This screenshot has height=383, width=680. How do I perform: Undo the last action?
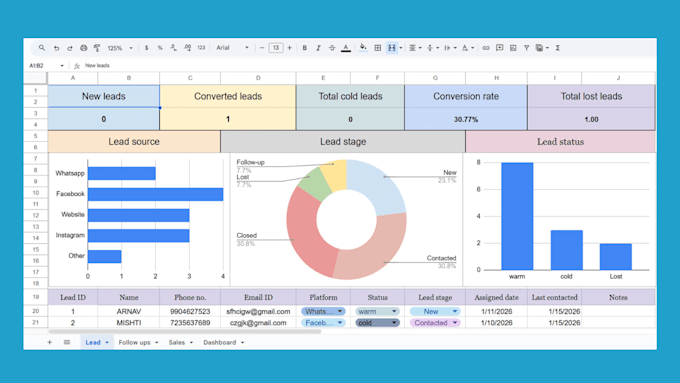(56, 48)
